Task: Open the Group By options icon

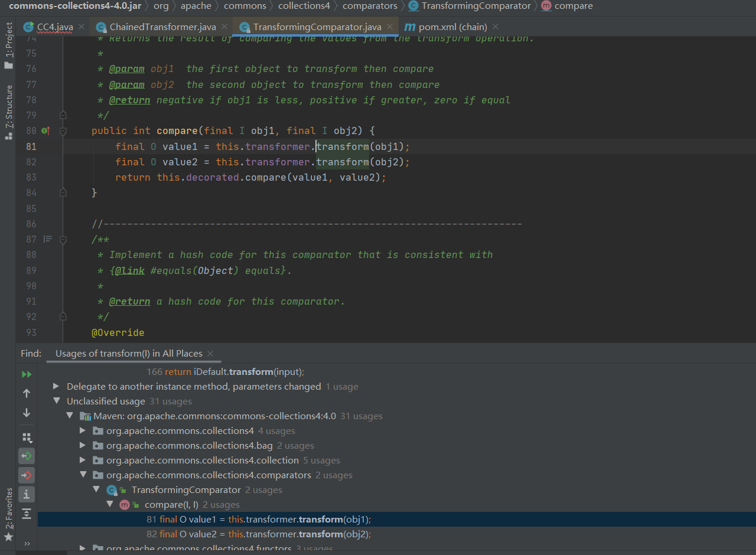Action: pos(27,438)
